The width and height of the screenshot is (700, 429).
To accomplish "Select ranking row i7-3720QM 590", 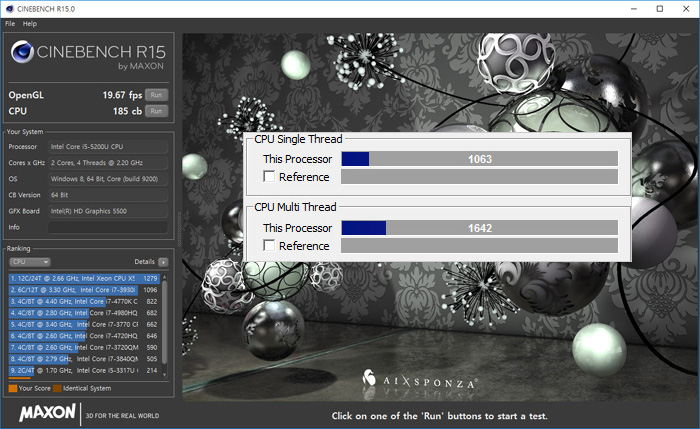I will point(83,347).
